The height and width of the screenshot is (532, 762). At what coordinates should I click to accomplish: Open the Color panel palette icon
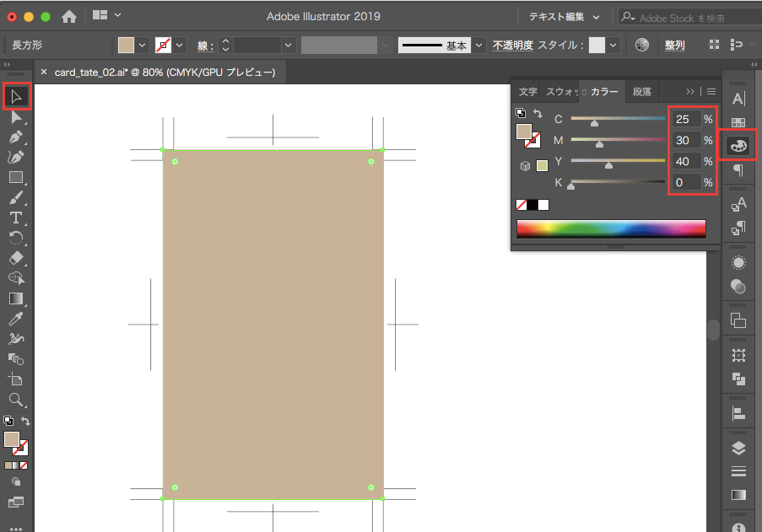(x=738, y=145)
